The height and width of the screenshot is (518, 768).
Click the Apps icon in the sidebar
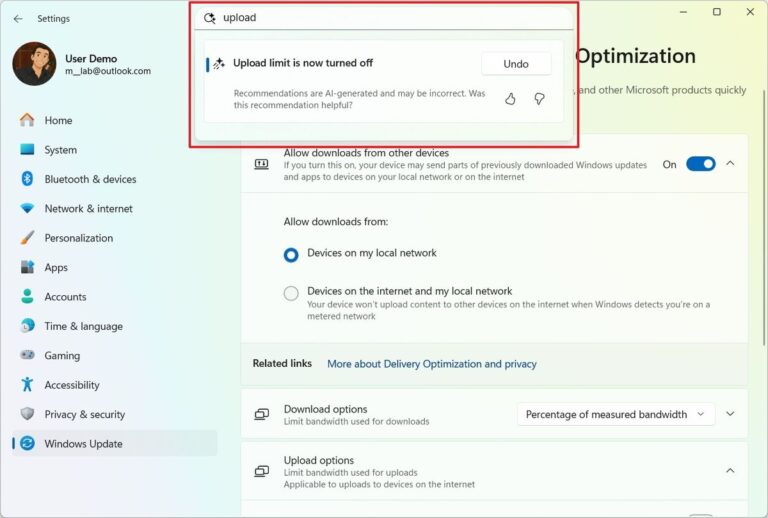coord(27,267)
